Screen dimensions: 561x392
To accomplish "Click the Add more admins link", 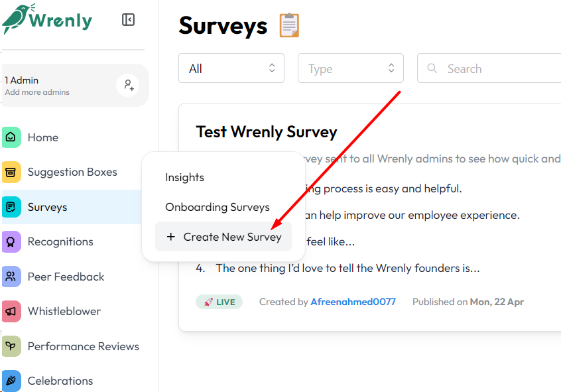I will point(37,92).
